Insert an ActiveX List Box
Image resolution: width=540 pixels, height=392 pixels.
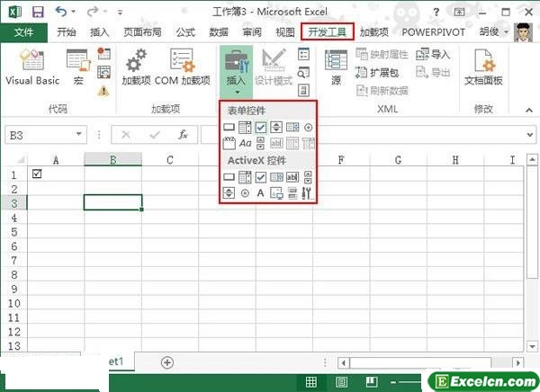pos(276,177)
